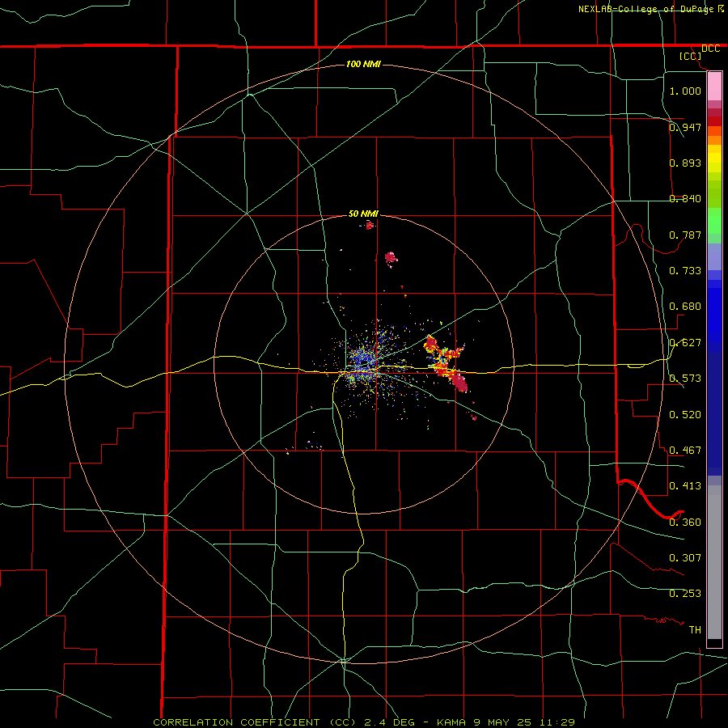Click the 50 NMI range ring label
This screenshot has height=728, width=728.
click(363, 214)
